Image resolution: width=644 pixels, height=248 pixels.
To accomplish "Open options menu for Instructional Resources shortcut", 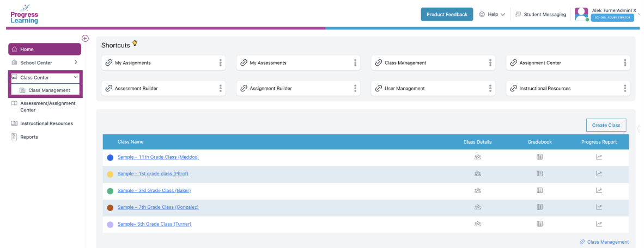I will click(x=625, y=88).
